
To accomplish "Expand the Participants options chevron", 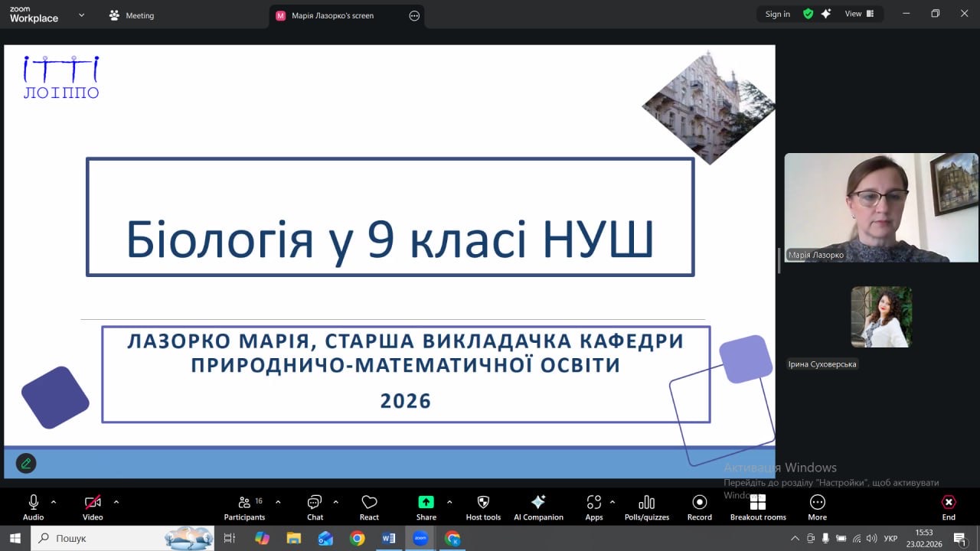I will click(x=278, y=502).
